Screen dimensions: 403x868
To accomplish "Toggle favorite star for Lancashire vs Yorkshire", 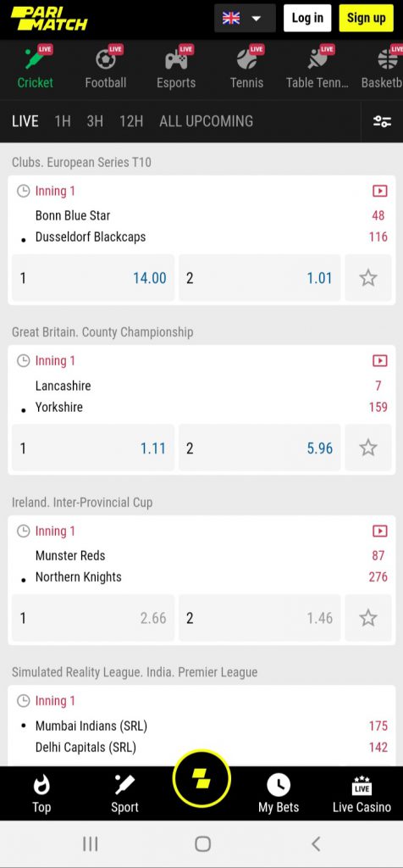I will [x=368, y=448].
